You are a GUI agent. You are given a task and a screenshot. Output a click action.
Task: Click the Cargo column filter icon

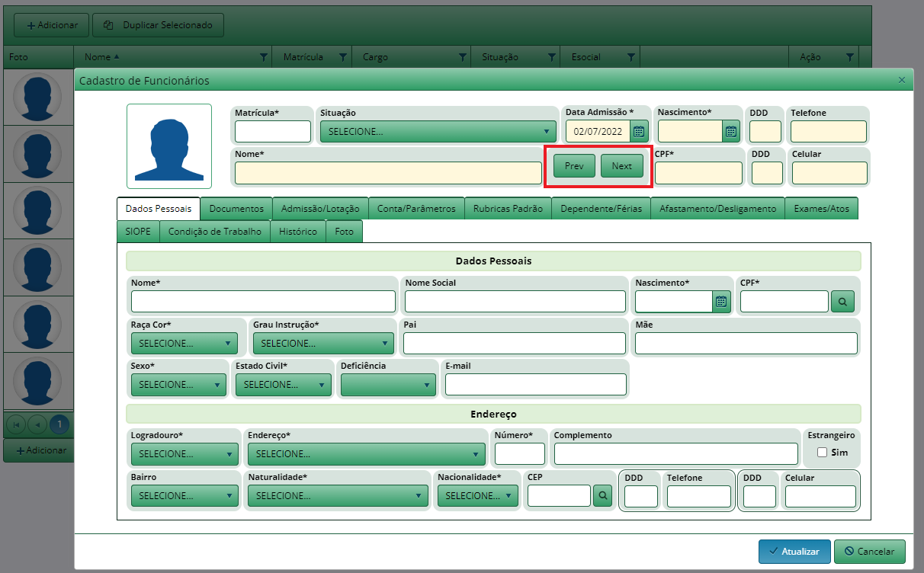click(x=462, y=57)
